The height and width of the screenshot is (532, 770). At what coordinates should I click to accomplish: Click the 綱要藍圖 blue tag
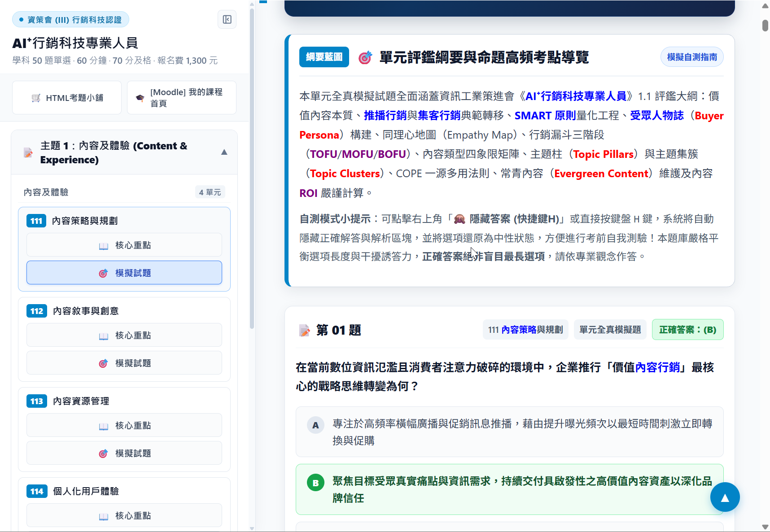324,57
